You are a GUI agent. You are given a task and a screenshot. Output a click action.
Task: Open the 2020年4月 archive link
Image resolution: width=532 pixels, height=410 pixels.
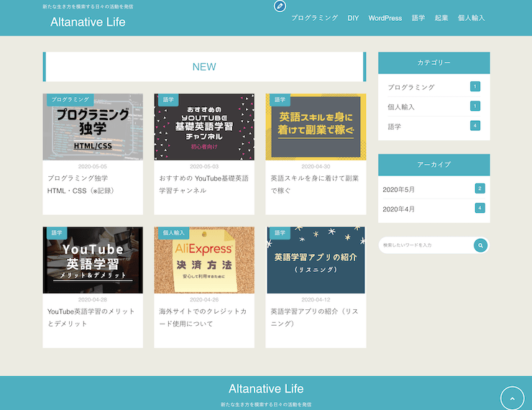(x=398, y=209)
